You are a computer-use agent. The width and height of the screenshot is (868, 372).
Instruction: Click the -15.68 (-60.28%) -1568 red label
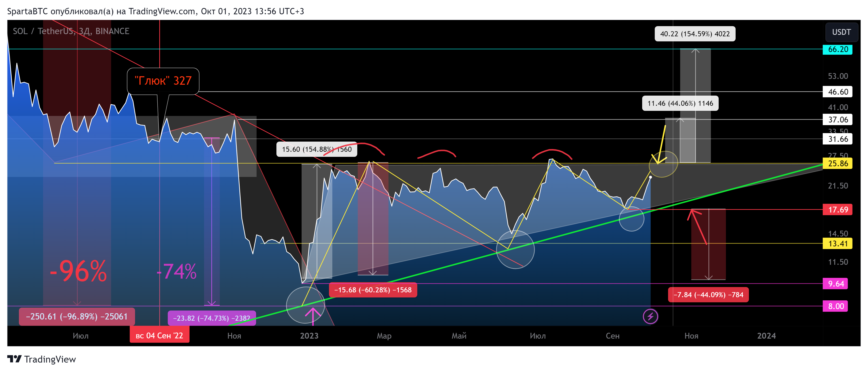[373, 290]
